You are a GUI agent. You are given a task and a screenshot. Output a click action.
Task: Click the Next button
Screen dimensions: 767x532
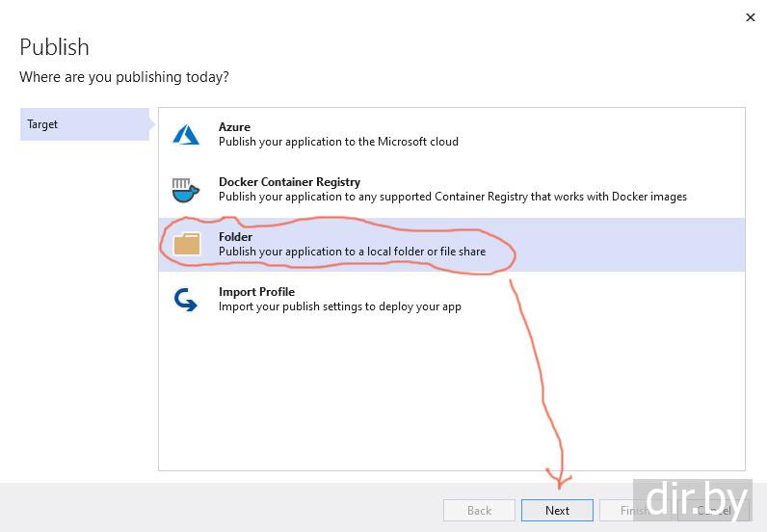click(557, 511)
